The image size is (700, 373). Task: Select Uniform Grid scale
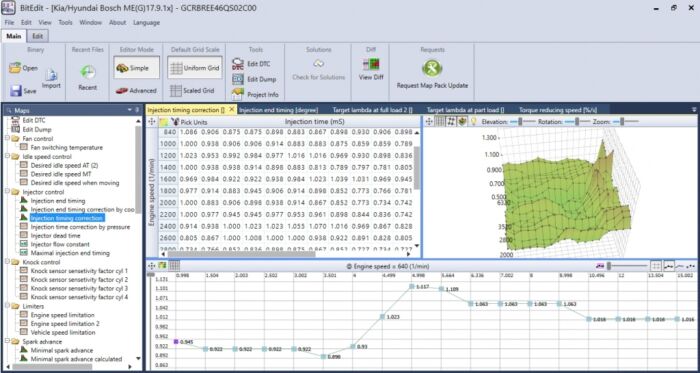point(195,68)
